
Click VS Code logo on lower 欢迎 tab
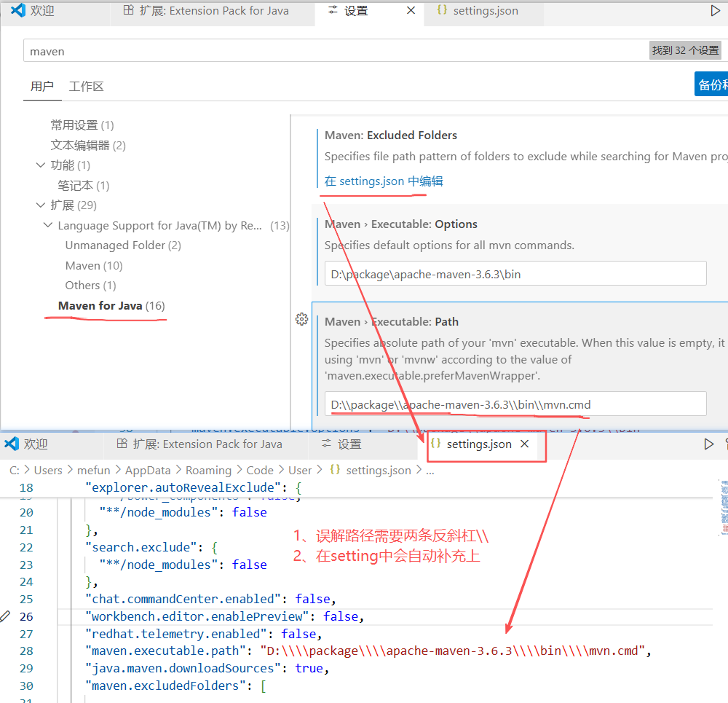click(12, 444)
